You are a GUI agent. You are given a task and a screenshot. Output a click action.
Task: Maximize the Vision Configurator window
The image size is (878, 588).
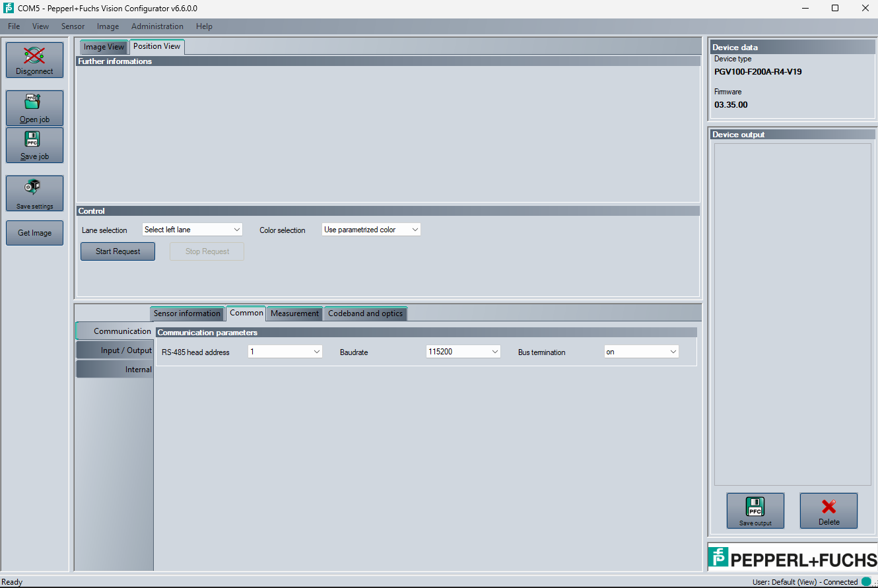click(x=835, y=9)
